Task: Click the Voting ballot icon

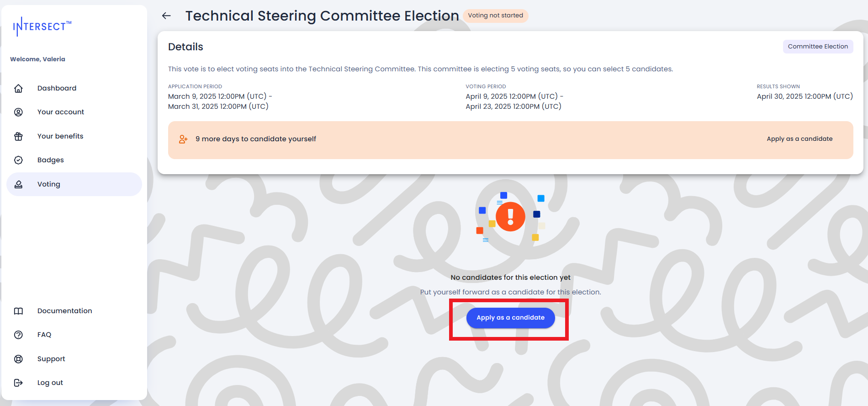Action: coord(18,184)
